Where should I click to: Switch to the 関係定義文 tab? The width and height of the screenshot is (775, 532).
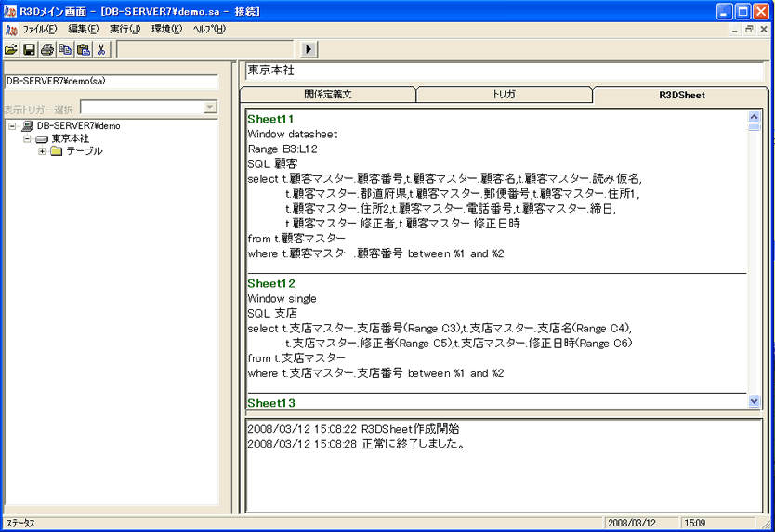327,95
